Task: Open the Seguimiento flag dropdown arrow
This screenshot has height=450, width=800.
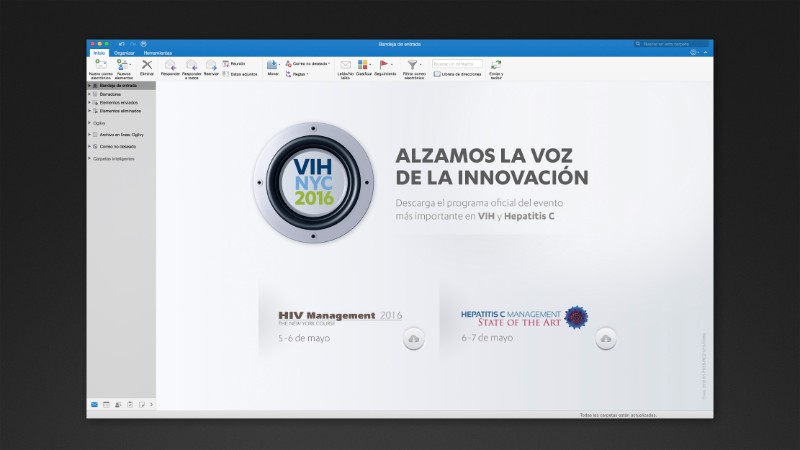Action: pos(391,65)
